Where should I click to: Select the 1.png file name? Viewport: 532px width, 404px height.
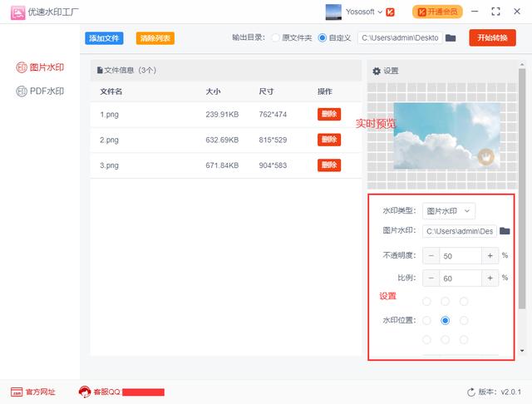point(109,115)
